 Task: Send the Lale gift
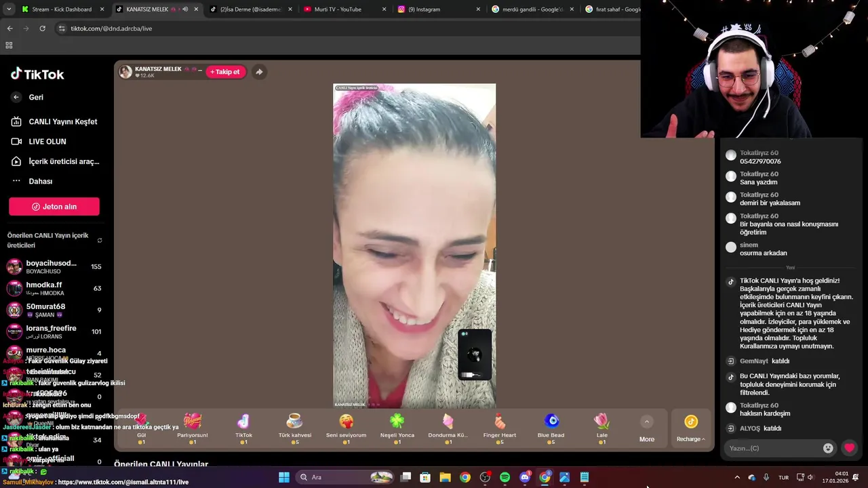tap(602, 429)
